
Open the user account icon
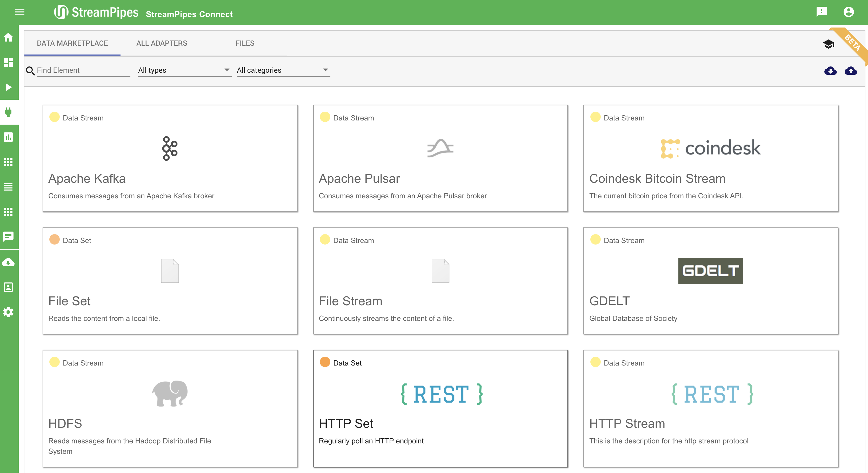coord(849,12)
